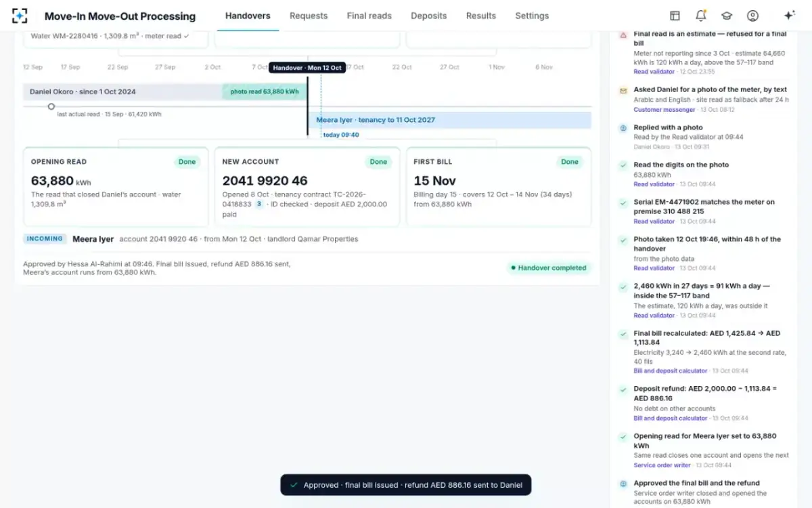The width and height of the screenshot is (812, 508).
Task: Open the Bill and deposit calculator link under Deposit refund
Action: (671, 418)
